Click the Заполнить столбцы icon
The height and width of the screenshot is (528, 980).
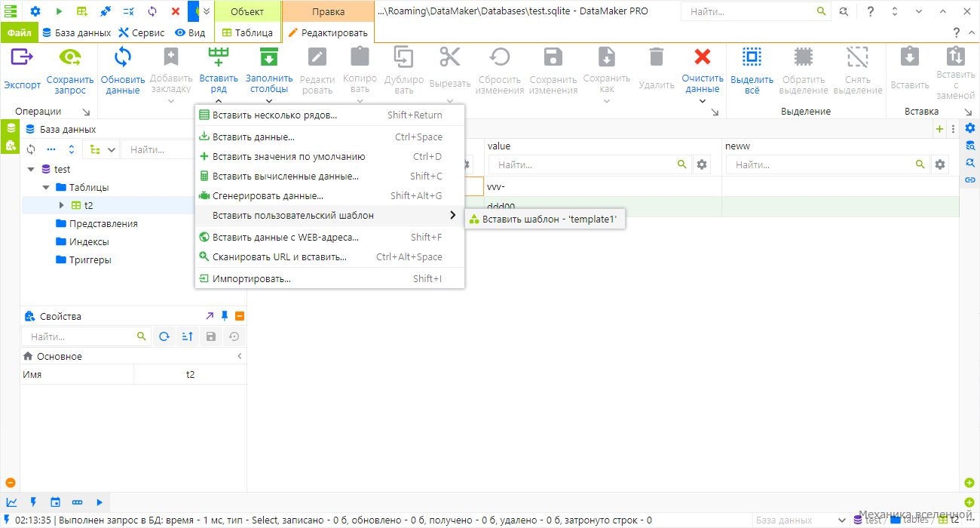pos(269,57)
